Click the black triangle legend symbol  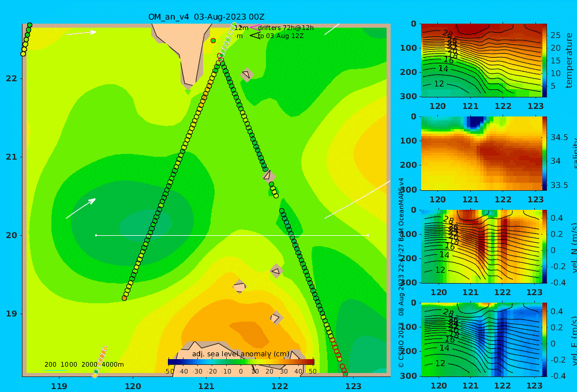coord(255,36)
